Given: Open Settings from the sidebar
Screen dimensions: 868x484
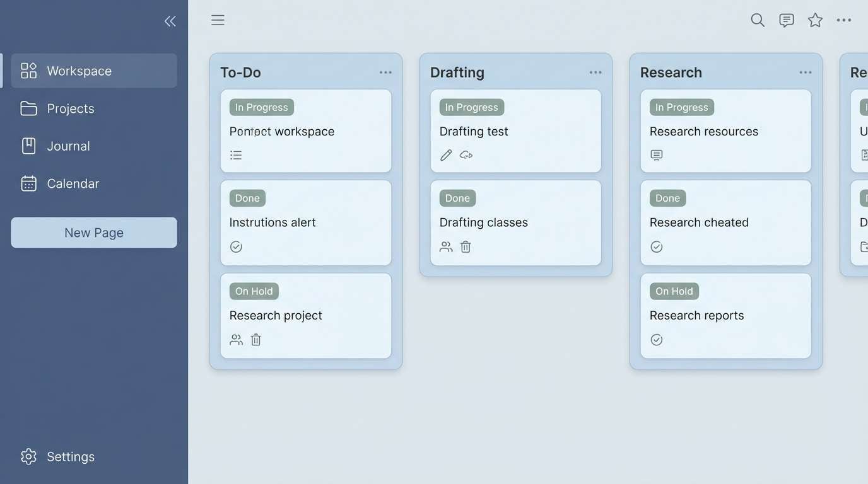Looking at the screenshot, I should coord(70,456).
